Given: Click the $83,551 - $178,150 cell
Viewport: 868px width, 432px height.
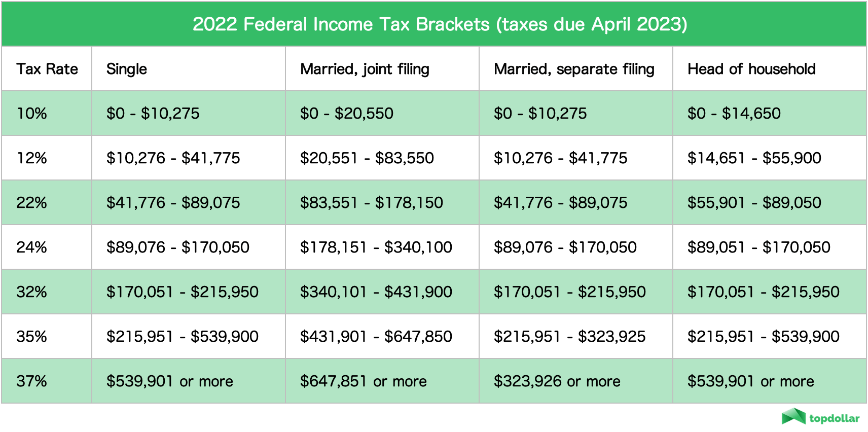Looking at the screenshot, I should tap(371, 203).
